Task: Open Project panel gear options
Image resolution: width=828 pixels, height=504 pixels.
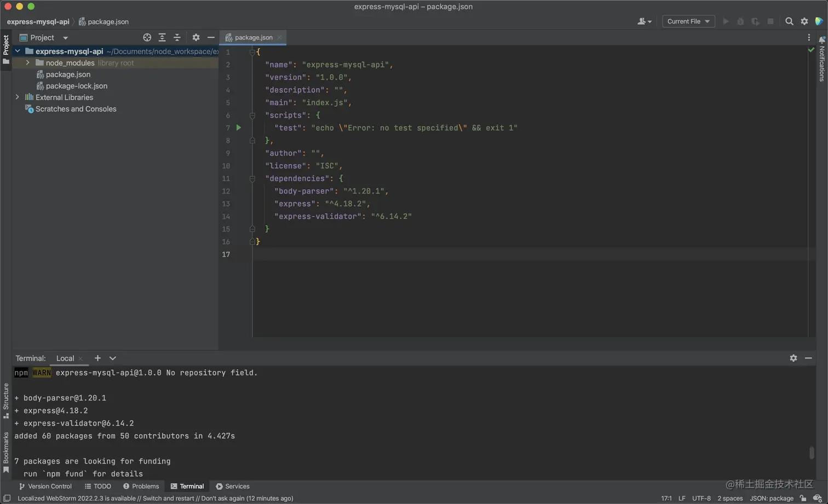Action: [196, 38]
